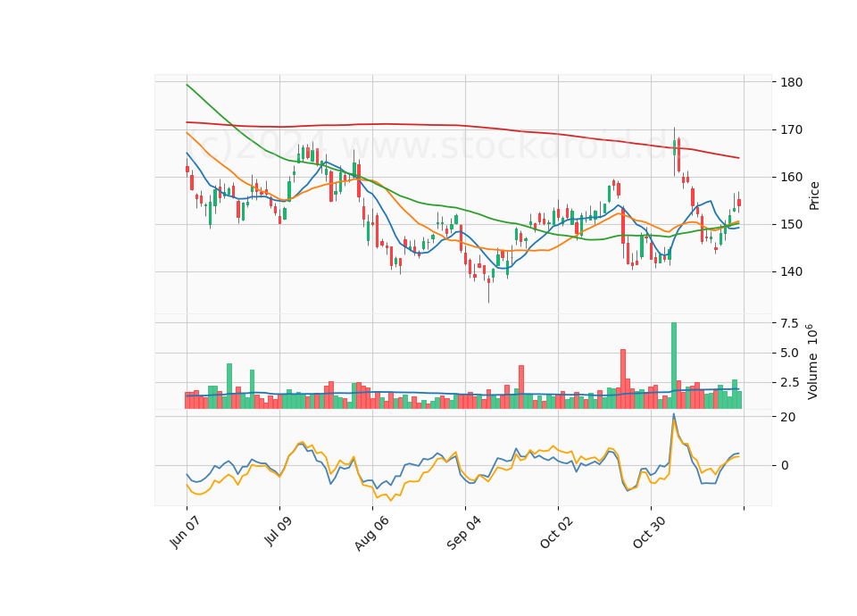Click the 150 price axis value
Viewport: 857px width, 616px height.
coord(792,225)
